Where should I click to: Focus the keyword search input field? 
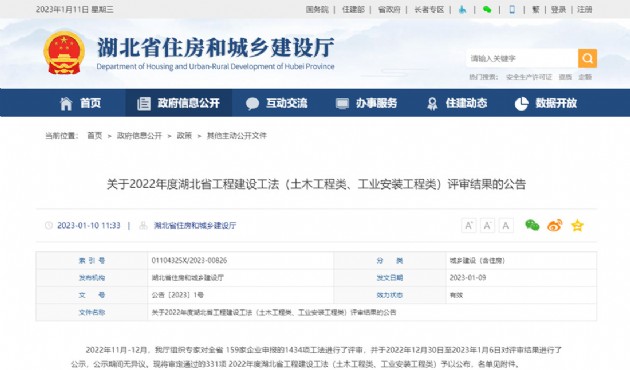click(522, 59)
